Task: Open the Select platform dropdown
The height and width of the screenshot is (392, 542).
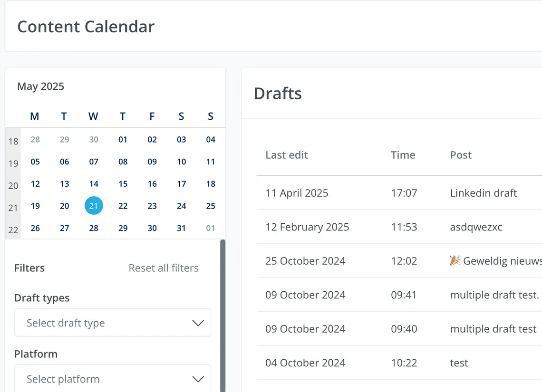Action: click(112, 379)
